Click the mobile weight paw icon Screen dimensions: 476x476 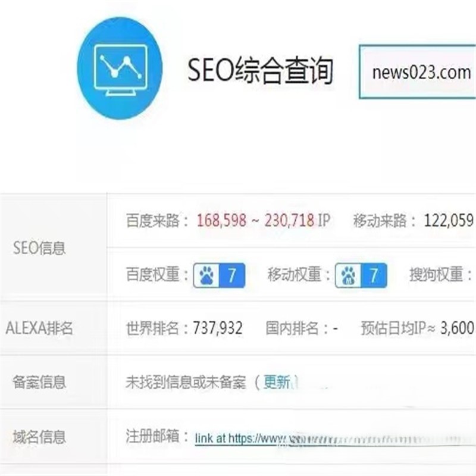[x=348, y=275]
